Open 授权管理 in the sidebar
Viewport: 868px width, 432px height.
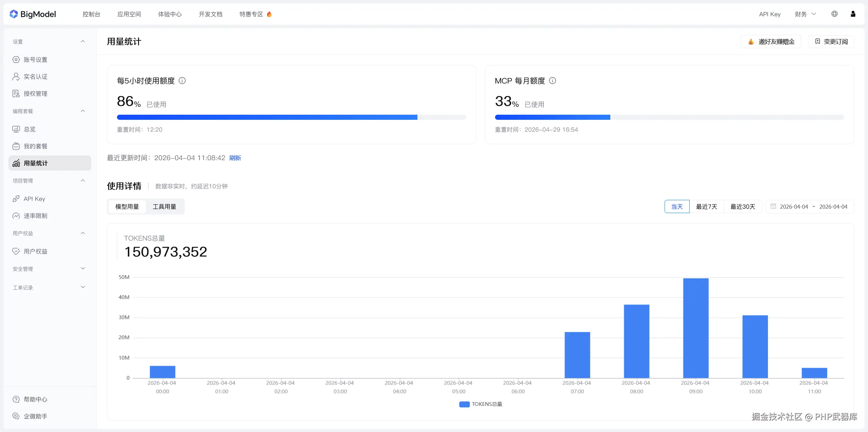pos(35,94)
